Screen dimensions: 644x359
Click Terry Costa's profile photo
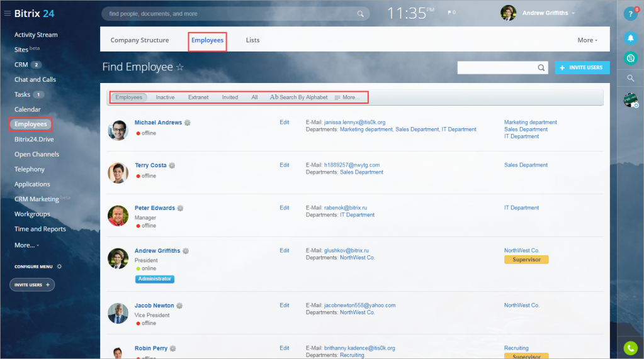coord(118,173)
